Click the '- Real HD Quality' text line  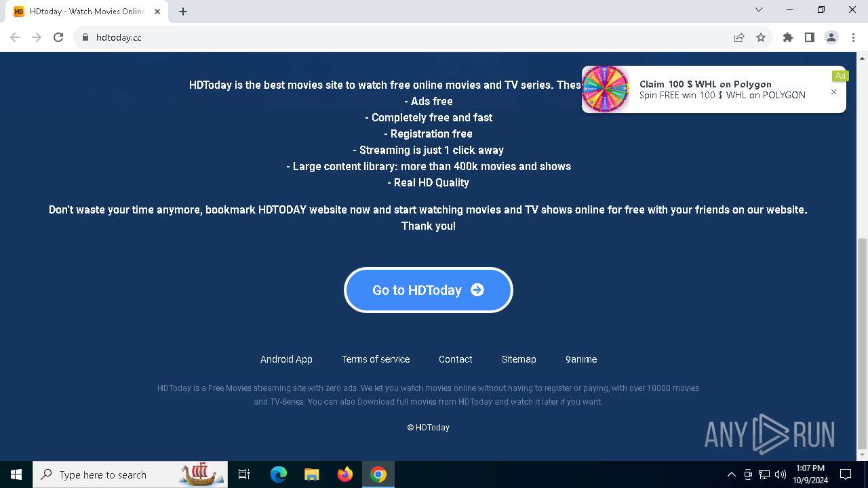pyautogui.click(x=429, y=182)
